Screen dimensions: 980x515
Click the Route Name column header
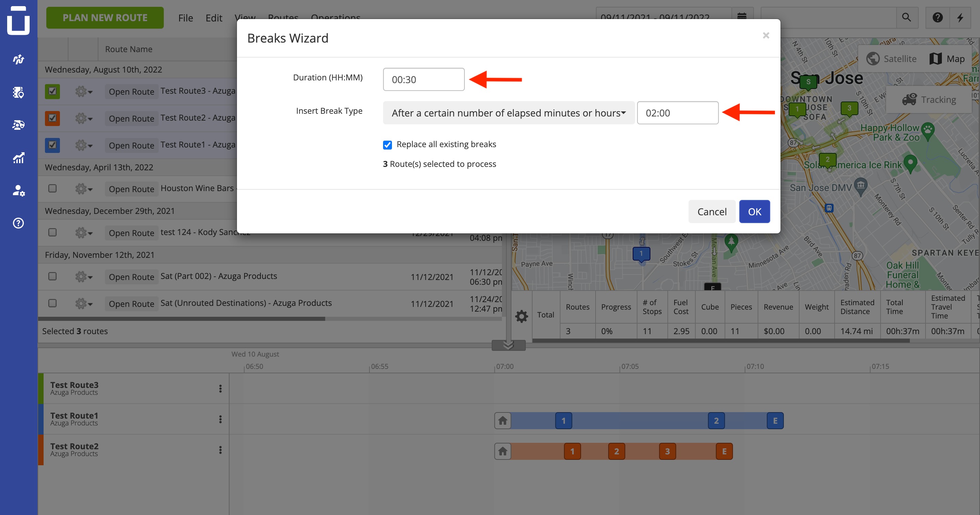[x=129, y=49]
